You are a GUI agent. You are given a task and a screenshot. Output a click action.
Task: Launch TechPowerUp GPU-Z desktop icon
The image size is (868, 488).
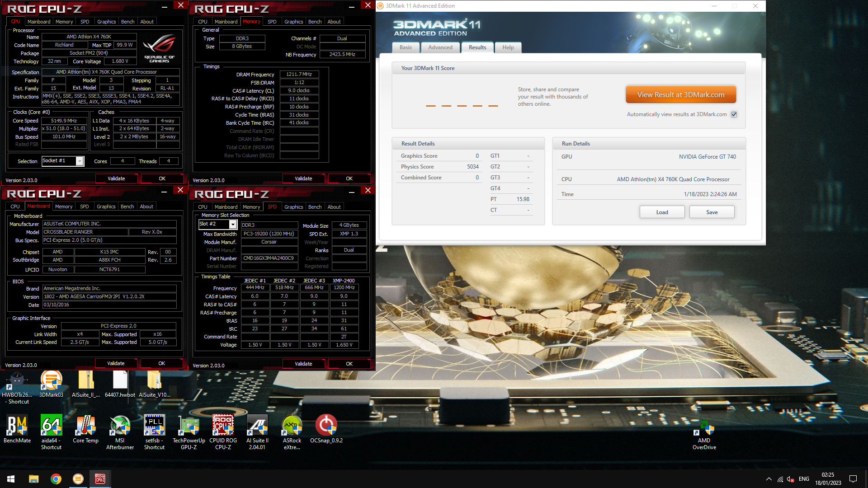pyautogui.click(x=189, y=432)
